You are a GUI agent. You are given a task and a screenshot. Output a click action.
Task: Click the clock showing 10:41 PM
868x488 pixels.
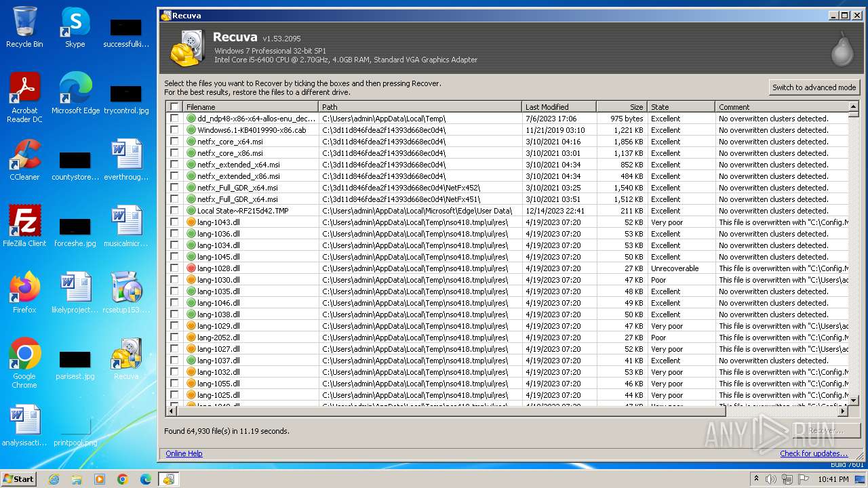833,479
